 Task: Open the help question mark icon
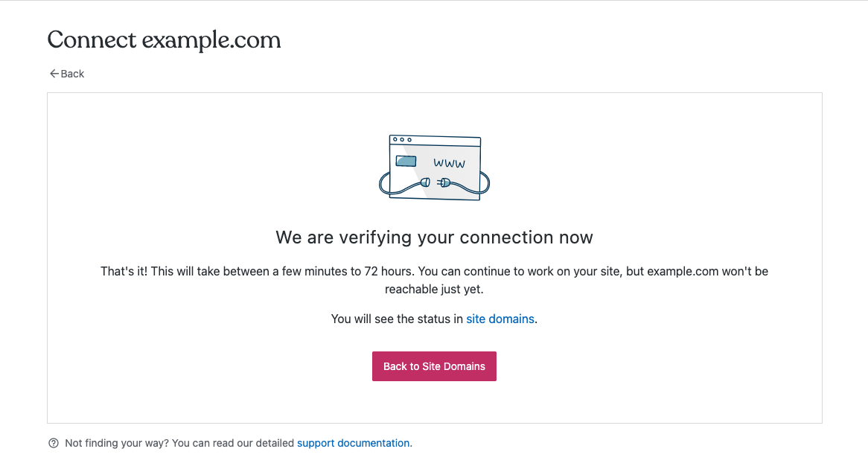click(53, 442)
